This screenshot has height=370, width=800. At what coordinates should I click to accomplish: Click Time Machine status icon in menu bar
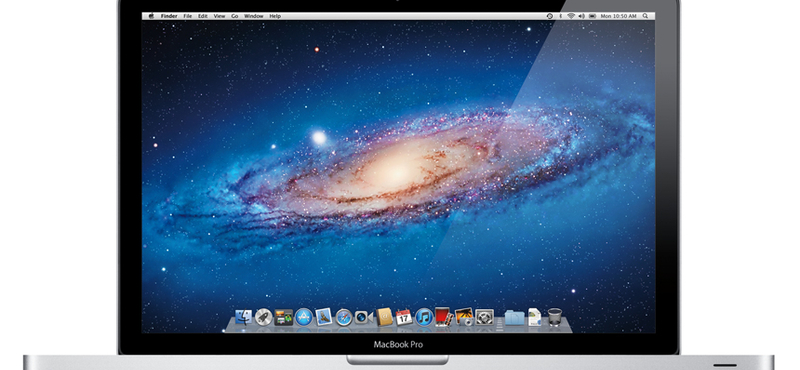click(549, 16)
